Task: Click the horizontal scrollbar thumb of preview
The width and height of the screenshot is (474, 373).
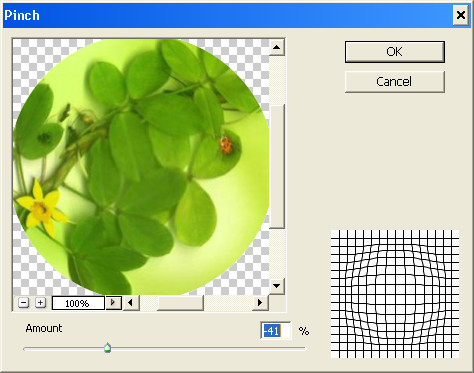Action: 180,303
